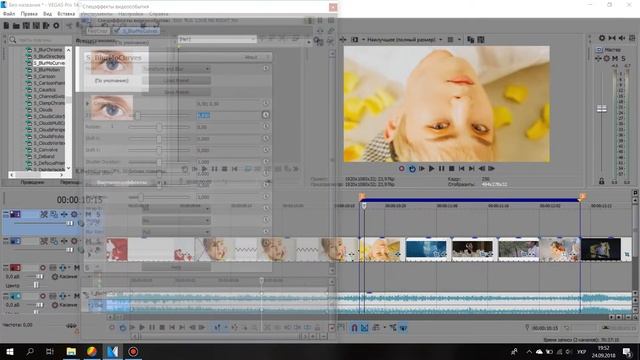Click the effects list scroll down arrow
640x360 pixels.
[x=68, y=168]
